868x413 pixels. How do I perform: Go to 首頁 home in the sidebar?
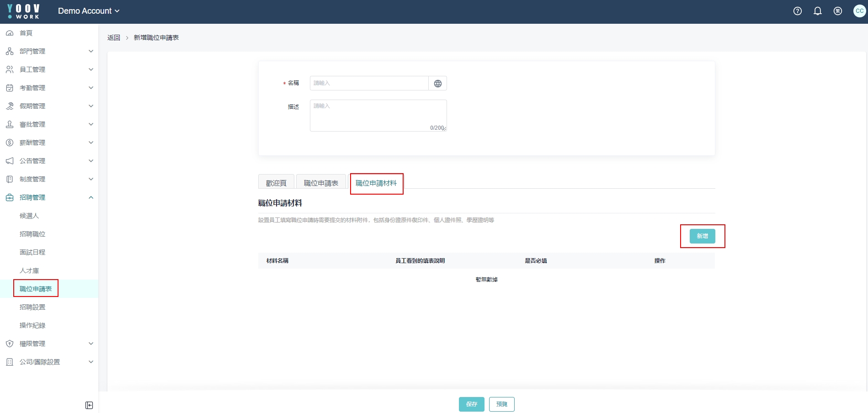[x=26, y=33]
